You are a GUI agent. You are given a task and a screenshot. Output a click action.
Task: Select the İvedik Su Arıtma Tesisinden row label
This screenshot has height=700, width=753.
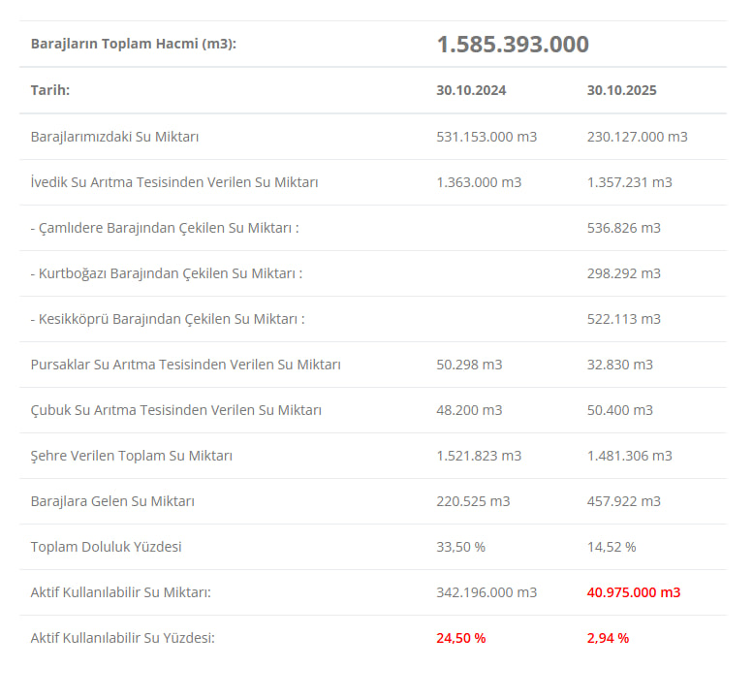click(x=174, y=182)
